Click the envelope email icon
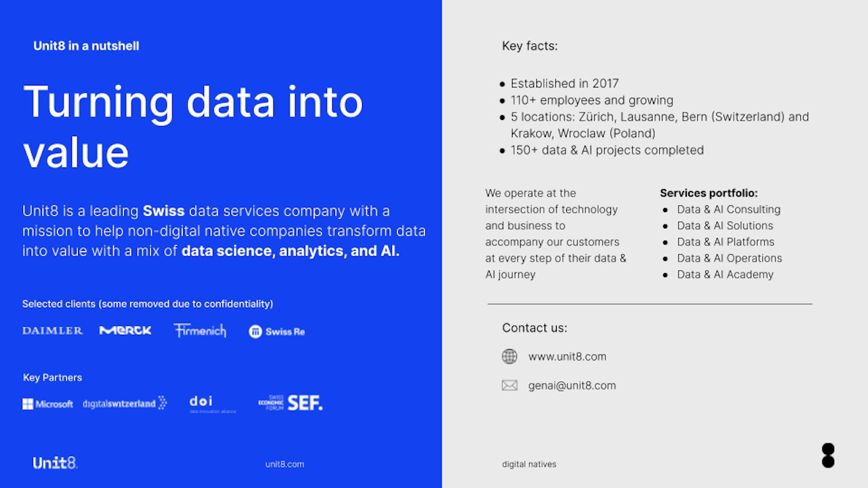 pyautogui.click(x=509, y=386)
